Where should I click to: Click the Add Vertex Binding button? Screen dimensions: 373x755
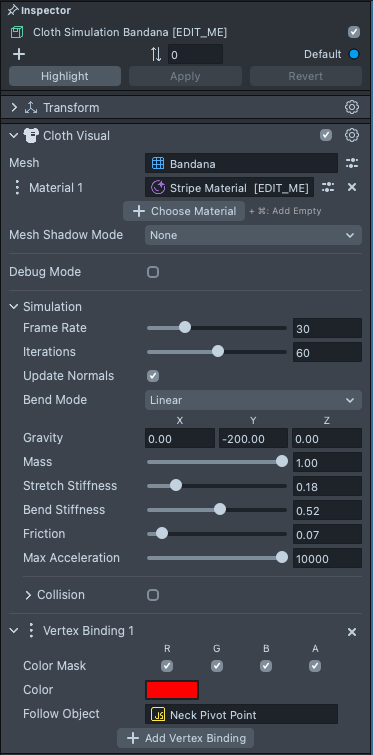click(185, 738)
